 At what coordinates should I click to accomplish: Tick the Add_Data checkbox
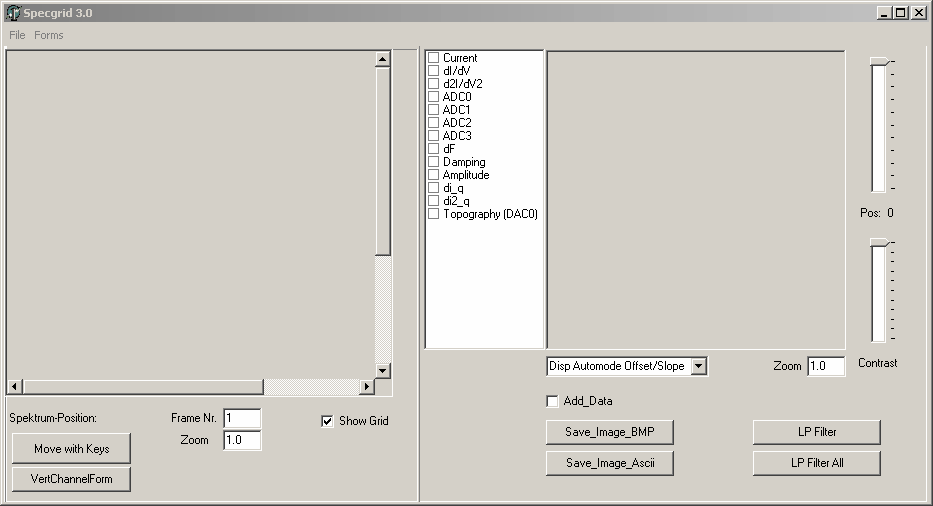tap(552, 401)
